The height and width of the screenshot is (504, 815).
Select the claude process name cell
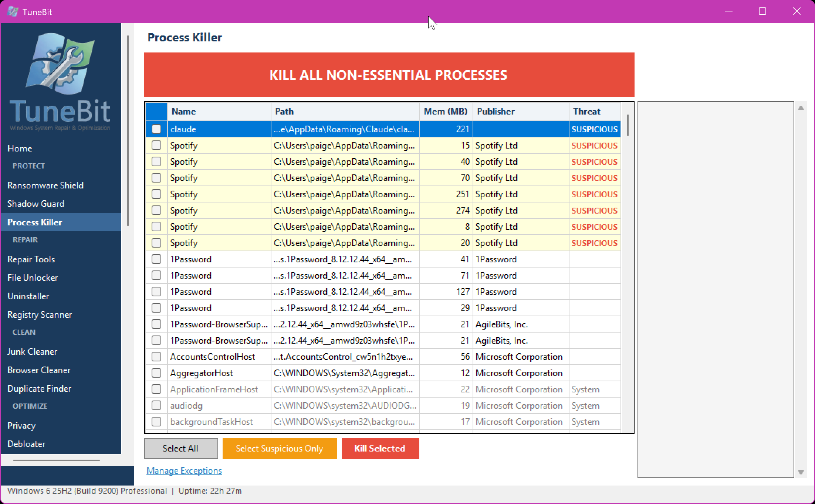(x=219, y=129)
